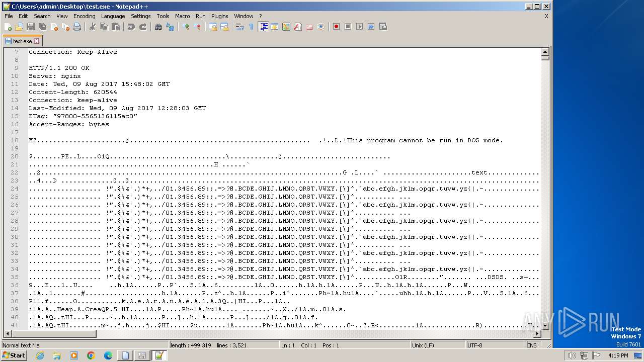Toggle Show All Characters pilcrow icon
Screen dimensions: 644x362
point(251,27)
